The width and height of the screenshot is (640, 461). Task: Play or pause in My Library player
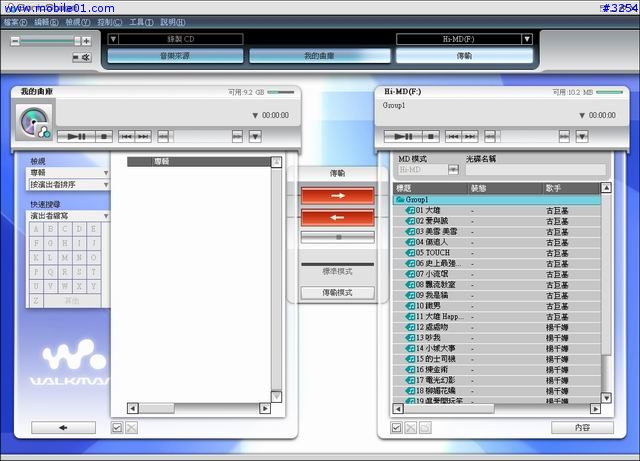coord(76,136)
